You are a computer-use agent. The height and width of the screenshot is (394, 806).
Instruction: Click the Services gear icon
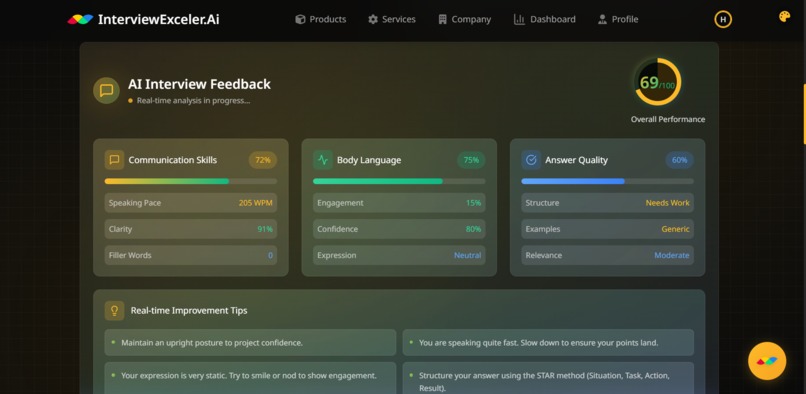[x=373, y=20]
